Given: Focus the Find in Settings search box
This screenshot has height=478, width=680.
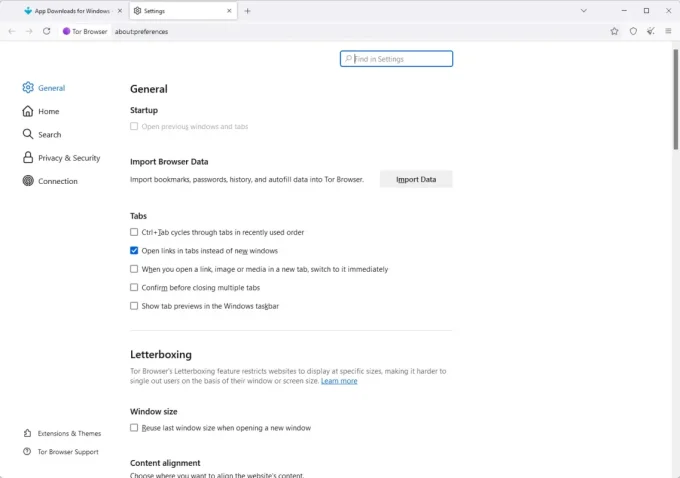Looking at the screenshot, I should (397, 59).
